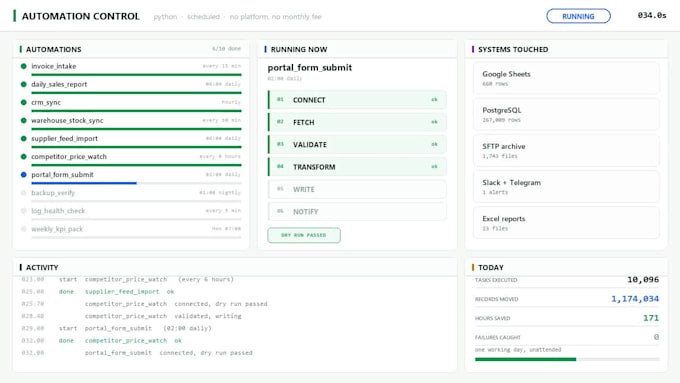
Task: Click the green status dot for competitor_price_watch
Action: pyautogui.click(x=23, y=157)
